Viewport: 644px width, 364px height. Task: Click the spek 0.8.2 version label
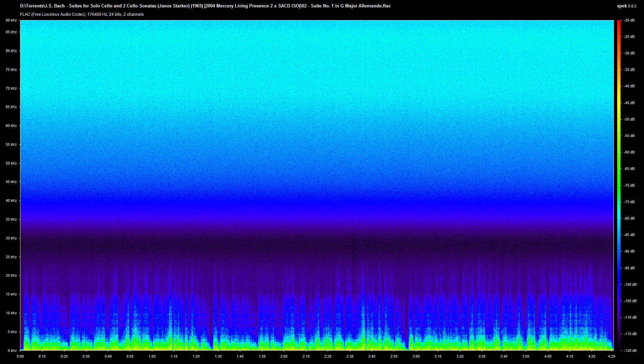[x=627, y=6]
